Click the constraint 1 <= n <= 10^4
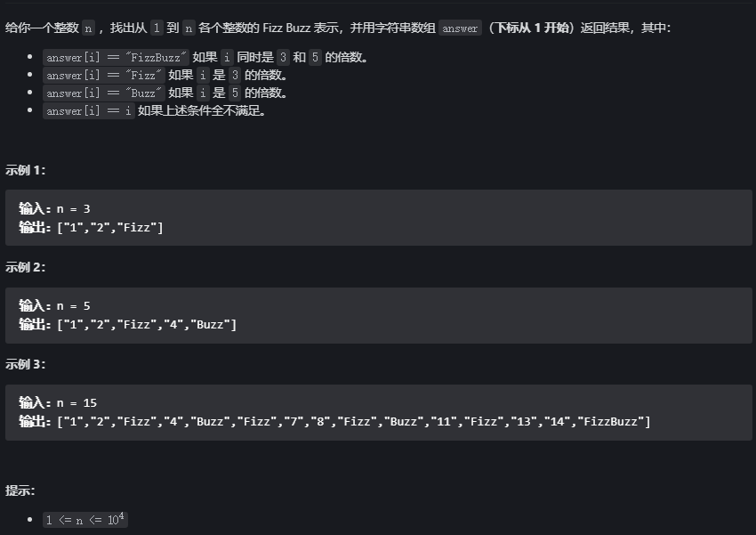 (85, 520)
